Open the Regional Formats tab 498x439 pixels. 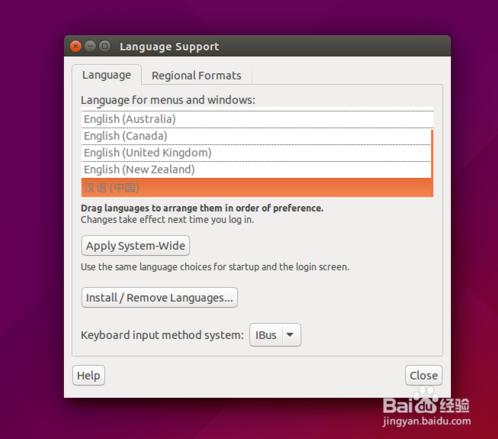197,76
